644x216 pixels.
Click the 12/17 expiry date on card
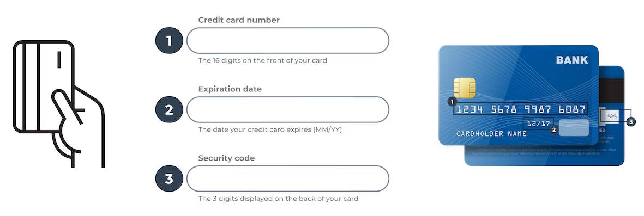pos(538,124)
